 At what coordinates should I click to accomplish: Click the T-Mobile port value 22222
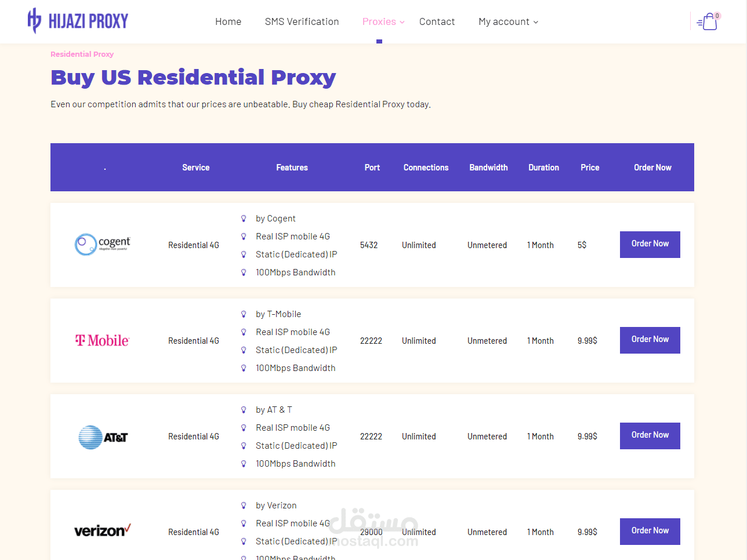371,341
